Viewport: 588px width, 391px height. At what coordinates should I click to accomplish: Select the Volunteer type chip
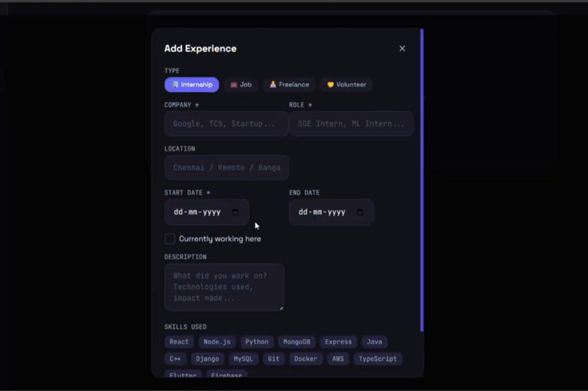tap(347, 85)
